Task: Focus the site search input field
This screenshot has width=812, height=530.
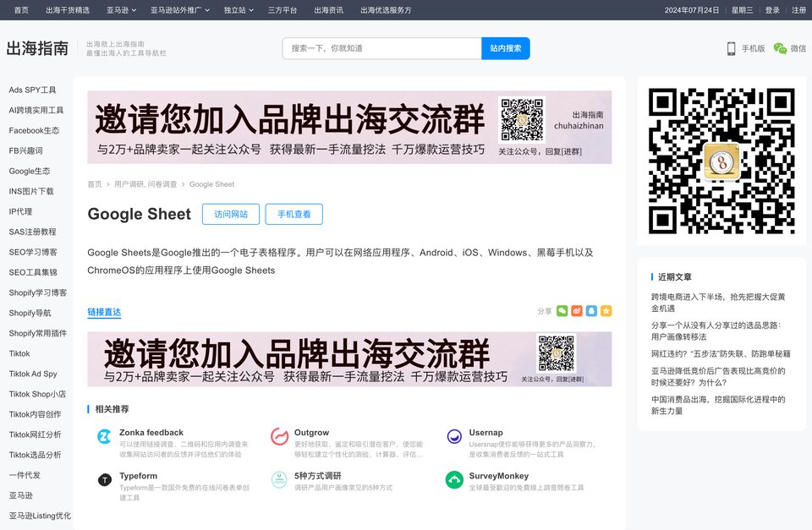Action: coord(382,48)
